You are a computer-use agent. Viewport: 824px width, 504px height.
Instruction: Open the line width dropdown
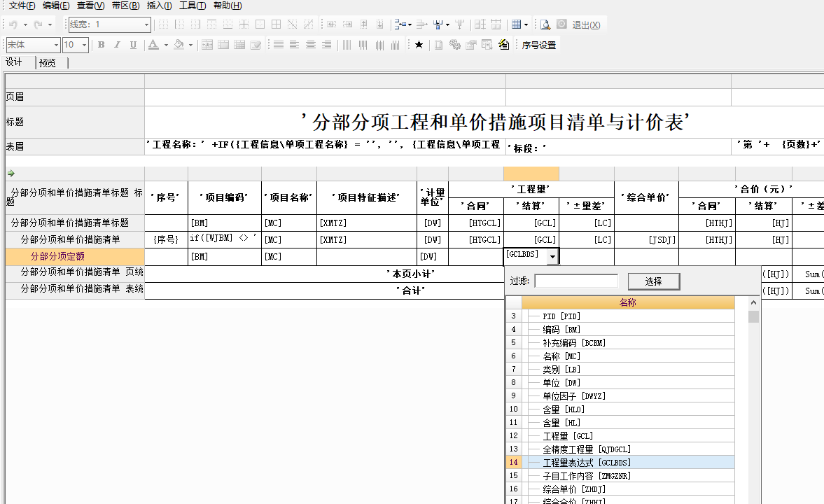(x=146, y=24)
